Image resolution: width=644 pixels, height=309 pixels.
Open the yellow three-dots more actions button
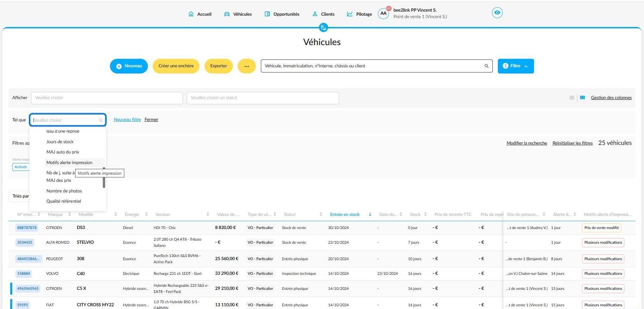247,66
